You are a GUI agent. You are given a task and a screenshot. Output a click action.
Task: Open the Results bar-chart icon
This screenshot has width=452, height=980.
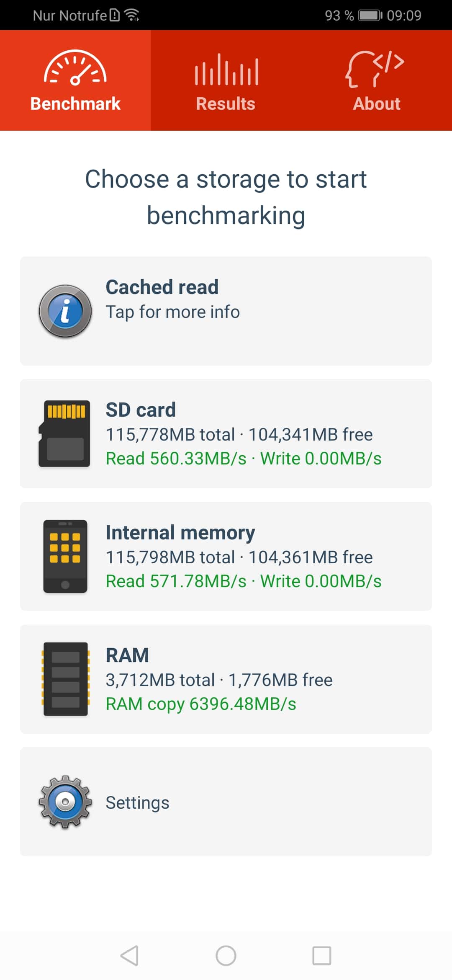pos(226,70)
